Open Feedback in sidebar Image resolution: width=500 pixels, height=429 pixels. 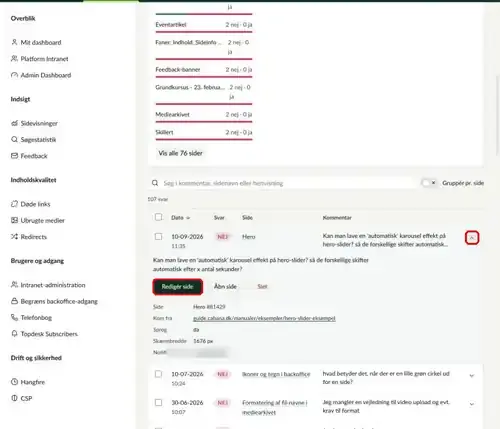click(x=34, y=156)
